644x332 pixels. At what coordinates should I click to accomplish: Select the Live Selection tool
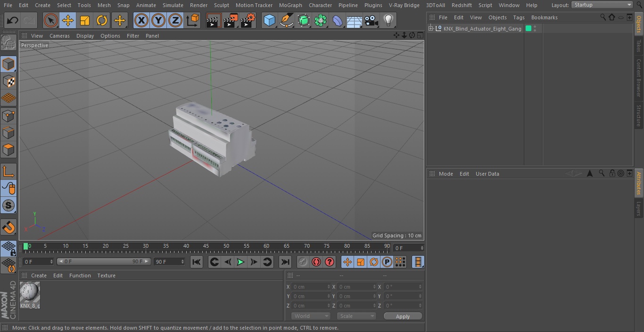coord(51,20)
